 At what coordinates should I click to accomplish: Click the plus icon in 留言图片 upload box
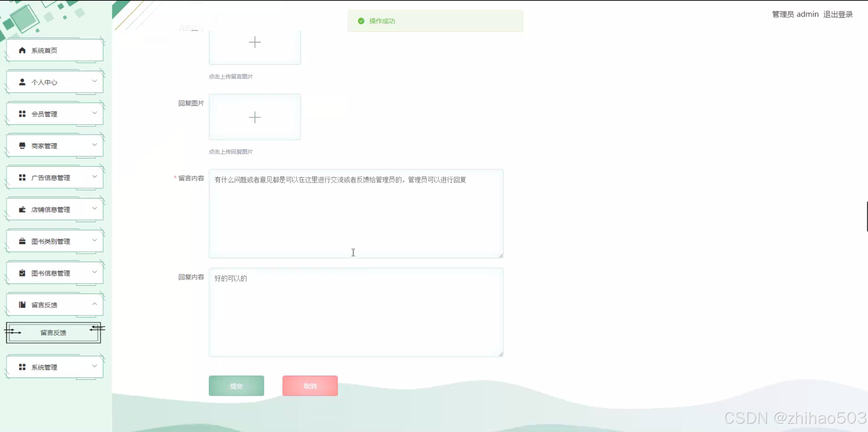click(255, 43)
